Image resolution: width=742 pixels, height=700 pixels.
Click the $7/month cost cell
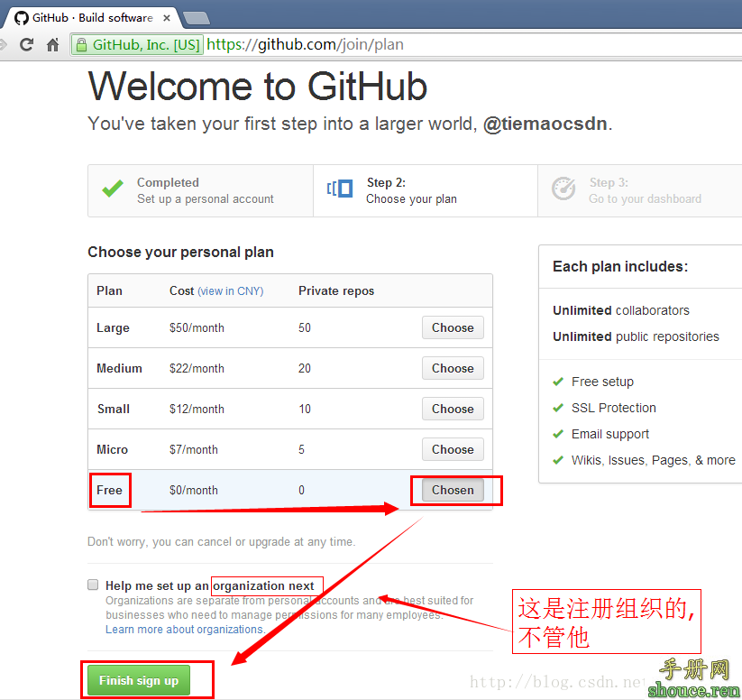[194, 449]
